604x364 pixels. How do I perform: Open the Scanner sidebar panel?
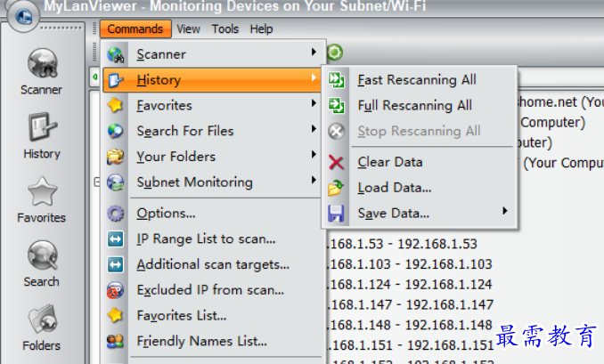pos(41,69)
